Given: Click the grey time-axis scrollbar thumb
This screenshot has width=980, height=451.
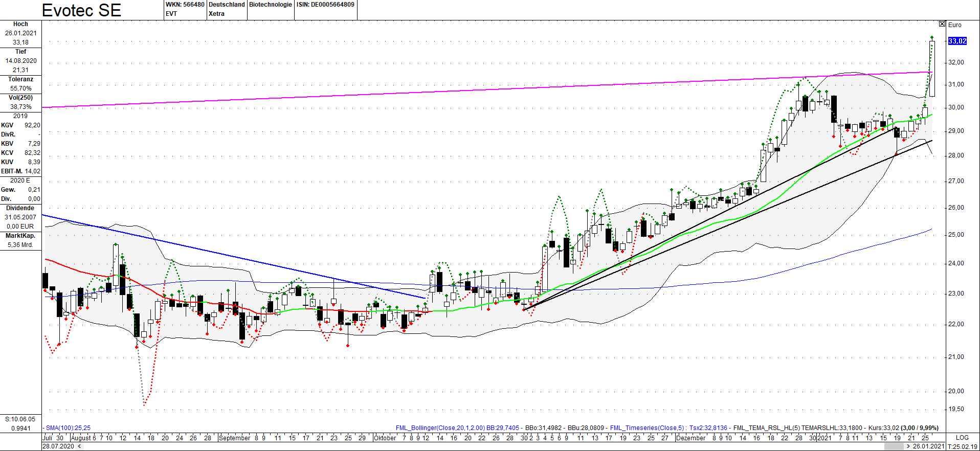Looking at the screenshot, I should pos(894,446).
